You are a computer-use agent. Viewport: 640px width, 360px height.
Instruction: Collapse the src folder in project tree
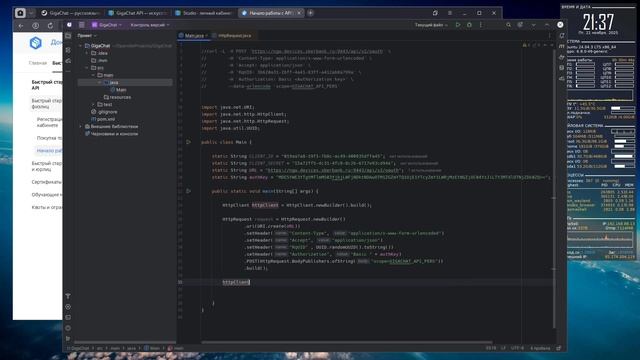click(x=87, y=68)
